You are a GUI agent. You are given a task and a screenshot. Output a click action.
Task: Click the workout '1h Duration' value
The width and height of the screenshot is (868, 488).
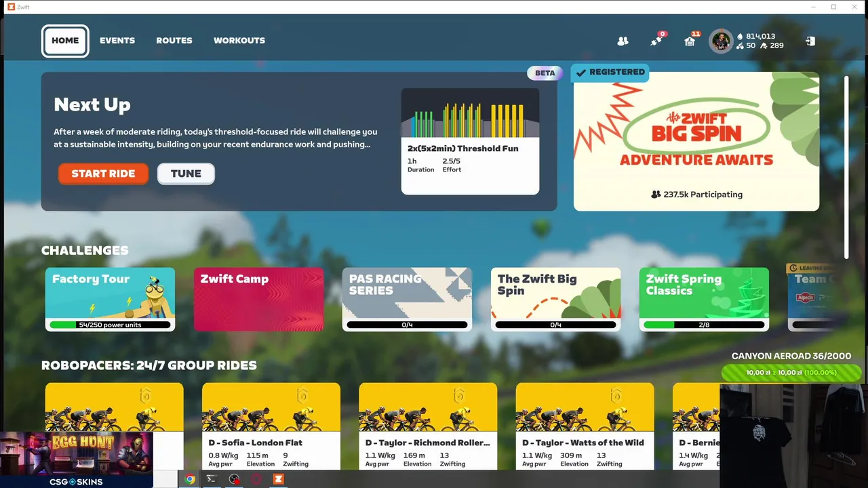click(420, 165)
